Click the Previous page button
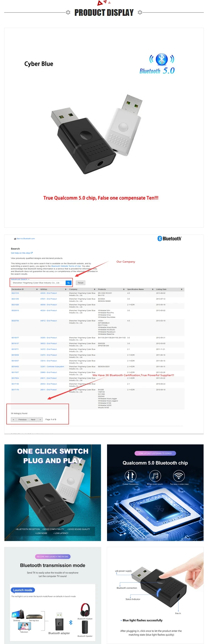Viewport: 208px width, 644px height. [x=22, y=419]
